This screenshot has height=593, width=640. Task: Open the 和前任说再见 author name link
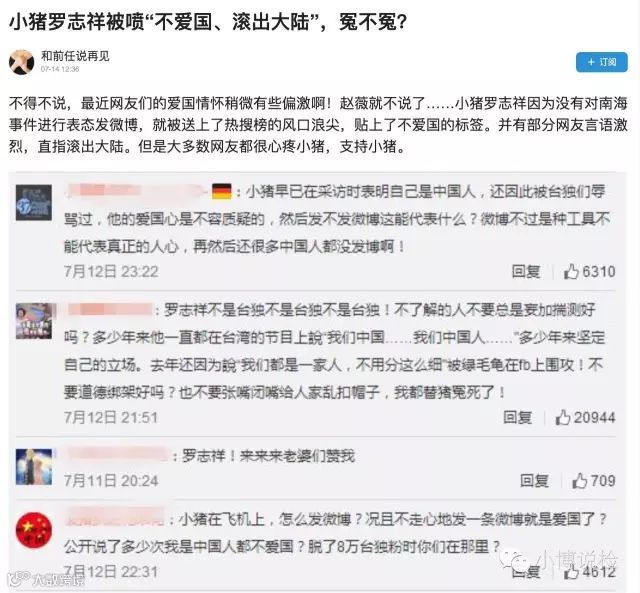(x=75, y=56)
